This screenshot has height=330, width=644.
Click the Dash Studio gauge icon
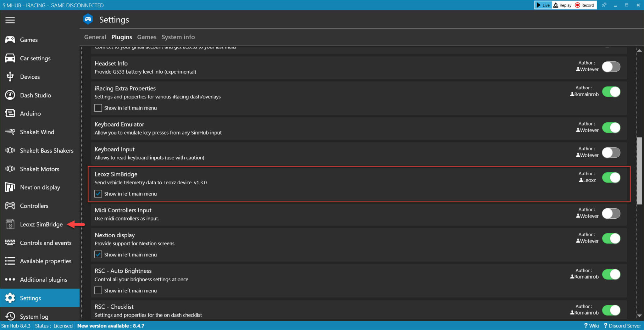point(10,95)
